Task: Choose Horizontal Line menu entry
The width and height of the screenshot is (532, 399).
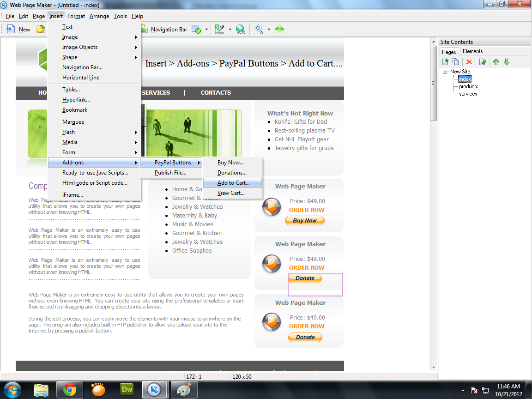Action: pos(94,78)
